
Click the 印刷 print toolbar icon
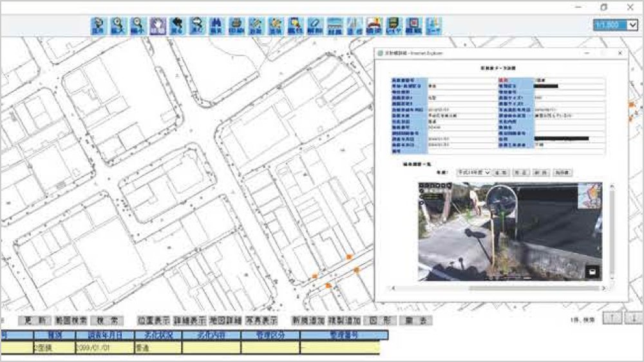pyautogui.click(x=236, y=26)
